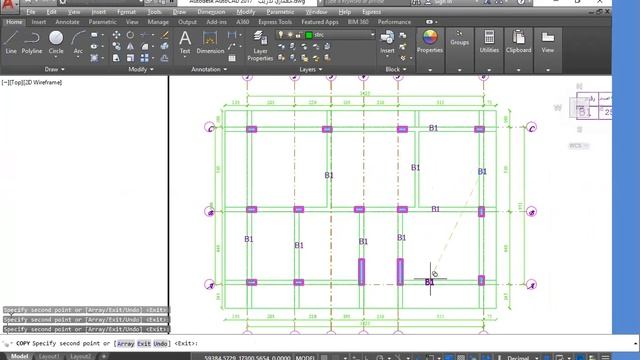The image size is (640, 360).
Task: Click the Scale tool icon
Action: pos(130,58)
